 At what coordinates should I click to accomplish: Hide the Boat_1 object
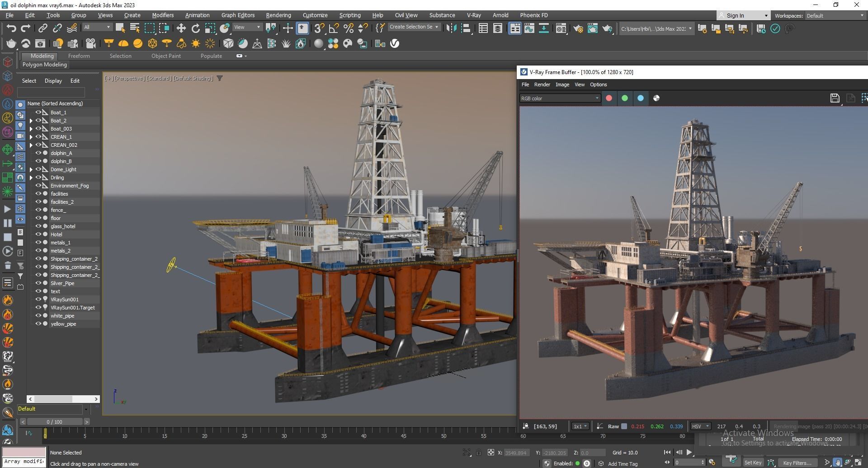pos(38,112)
